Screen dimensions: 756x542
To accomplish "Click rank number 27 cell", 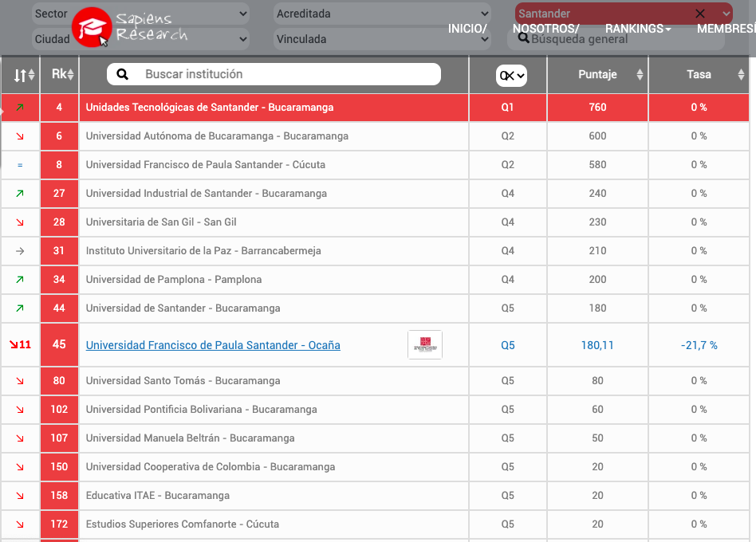I will pyautogui.click(x=59, y=194).
